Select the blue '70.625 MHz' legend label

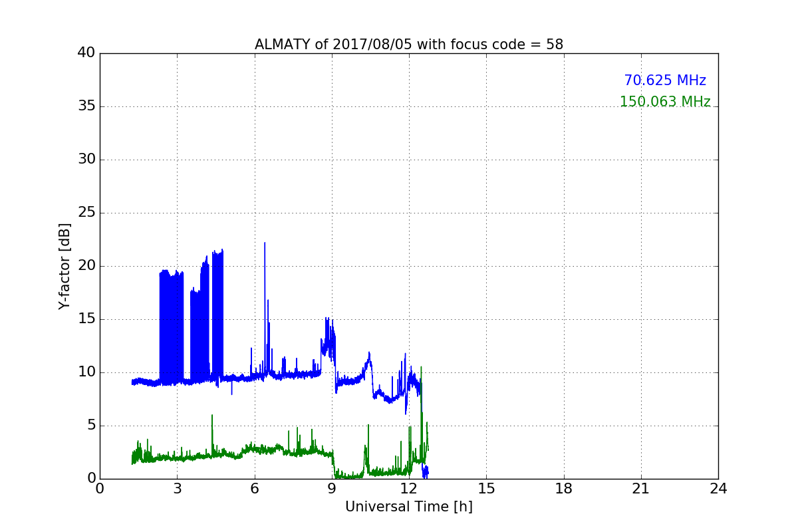point(665,80)
